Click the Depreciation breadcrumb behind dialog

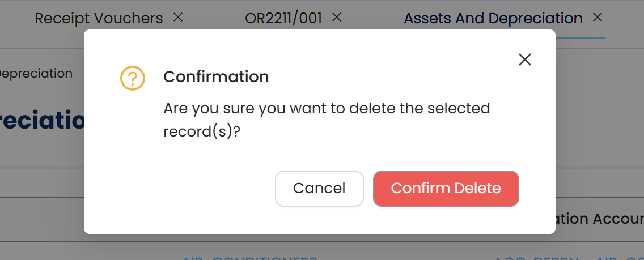coord(36,74)
